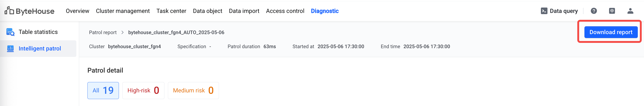Image resolution: width=644 pixels, height=106 pixels.
Task: Open the Task center page
Action: click(x=171, y=11)
